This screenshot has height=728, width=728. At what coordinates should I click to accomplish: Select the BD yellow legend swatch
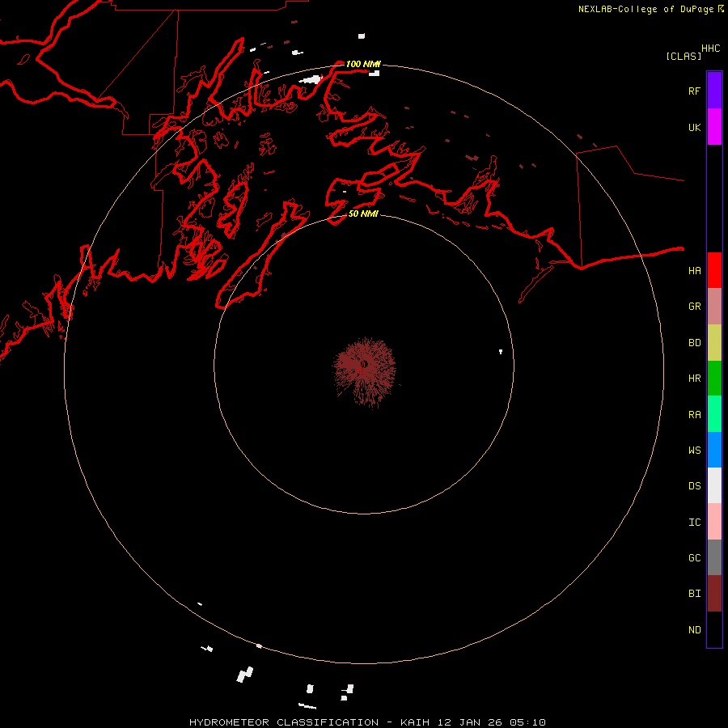(x=714, y=342)
